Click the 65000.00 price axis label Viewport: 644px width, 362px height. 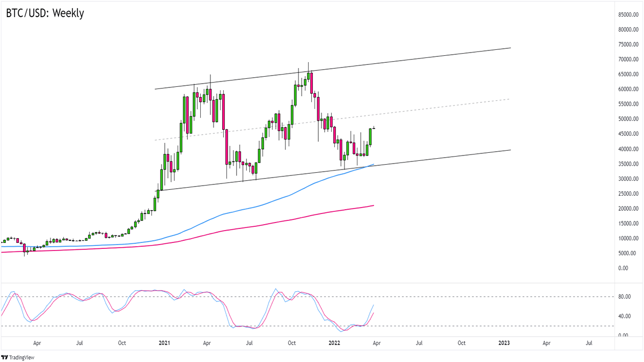point(627,74)
